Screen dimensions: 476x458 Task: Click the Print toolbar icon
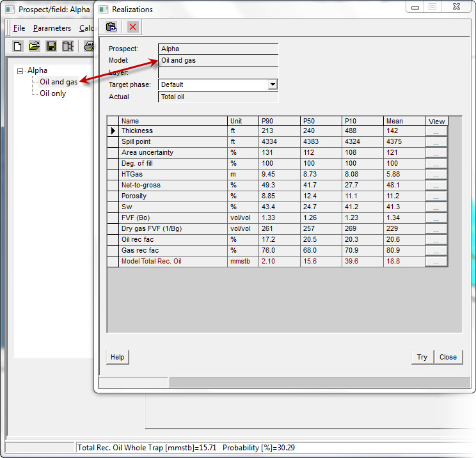click(89, 46)
